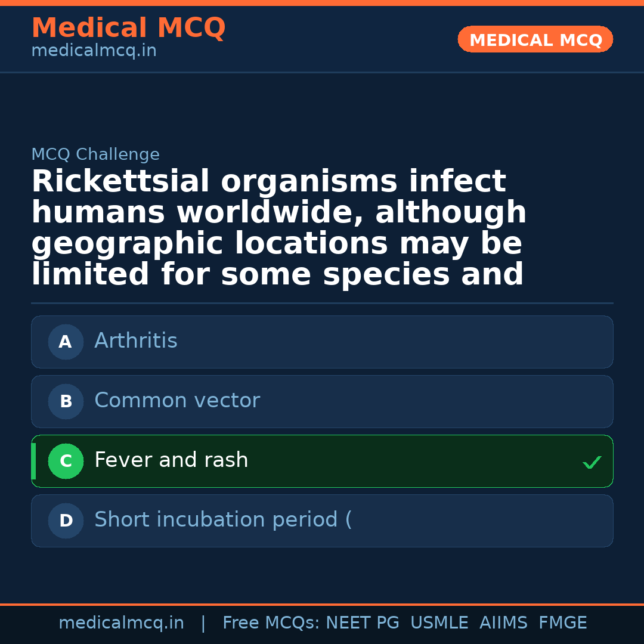Image resolution: width=644 pixels, height=644 pixels.
Task: Select USMLE in the footer
Action: pos(439,623)
